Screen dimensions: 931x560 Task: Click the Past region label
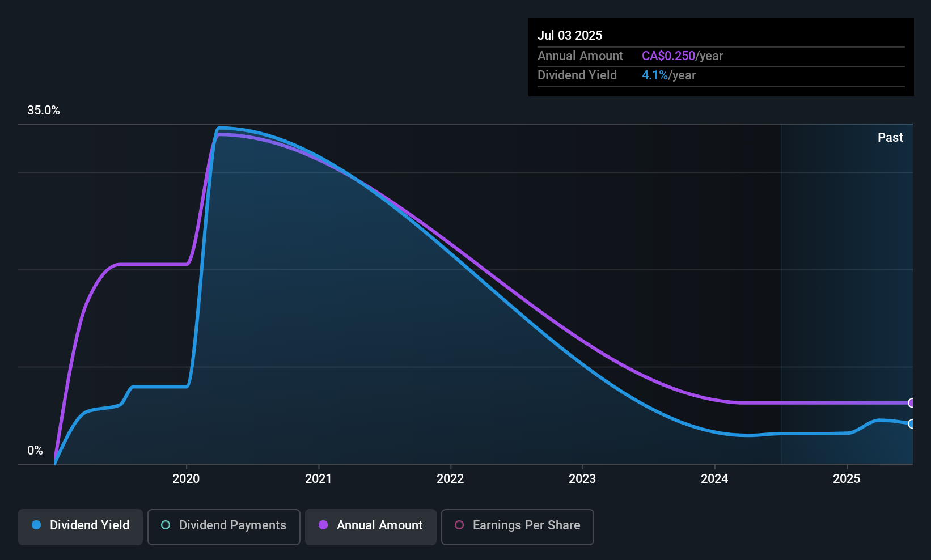pos(890,138)
